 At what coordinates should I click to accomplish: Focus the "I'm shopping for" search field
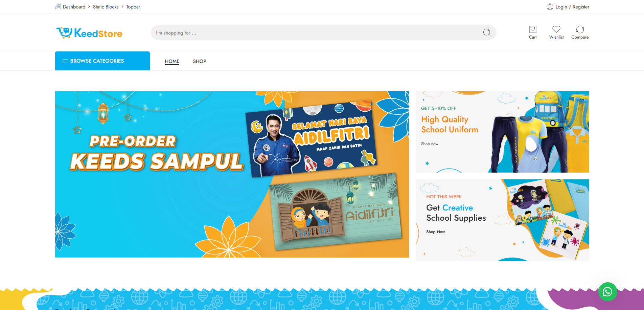point(315,33)
